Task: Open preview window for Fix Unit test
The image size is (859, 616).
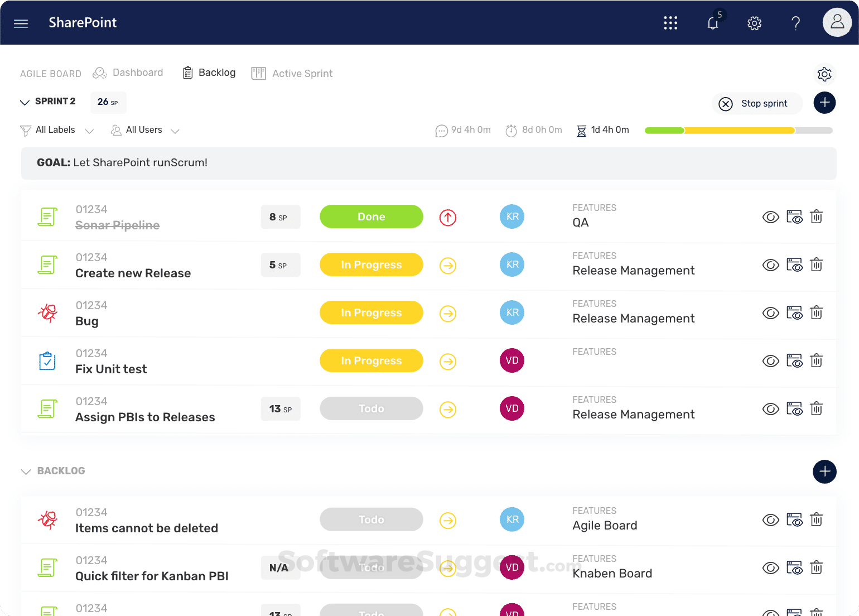Action: (x=794, y=360)
